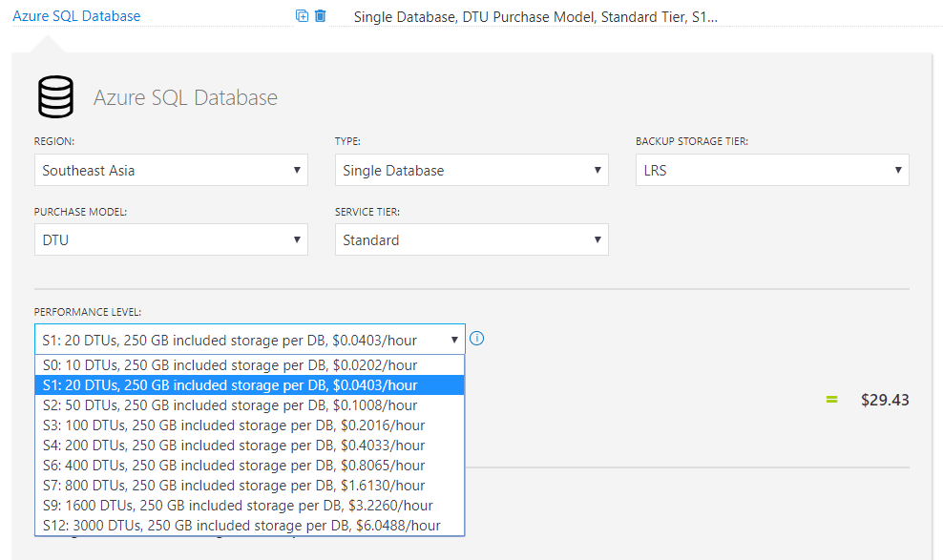
Task: Select S3: 100 DTUs option
Action: click(x=249, y=425)
